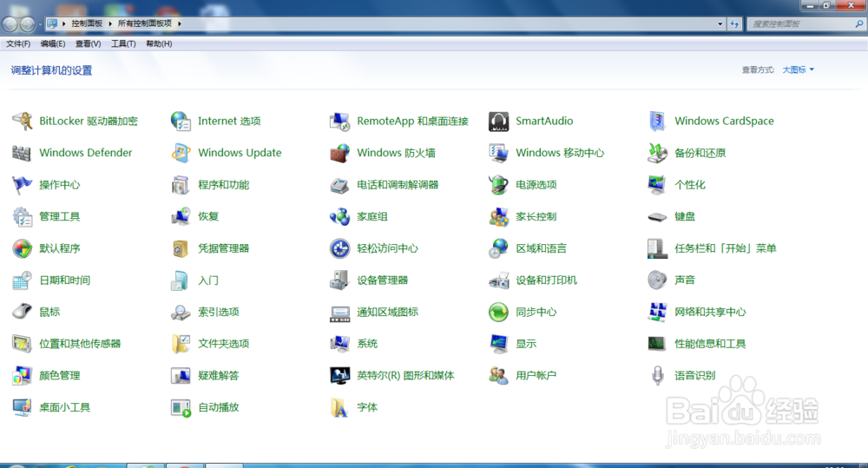Go back with the Back arrow button
This screenshot has height=468, width=868.
[10, 24]
